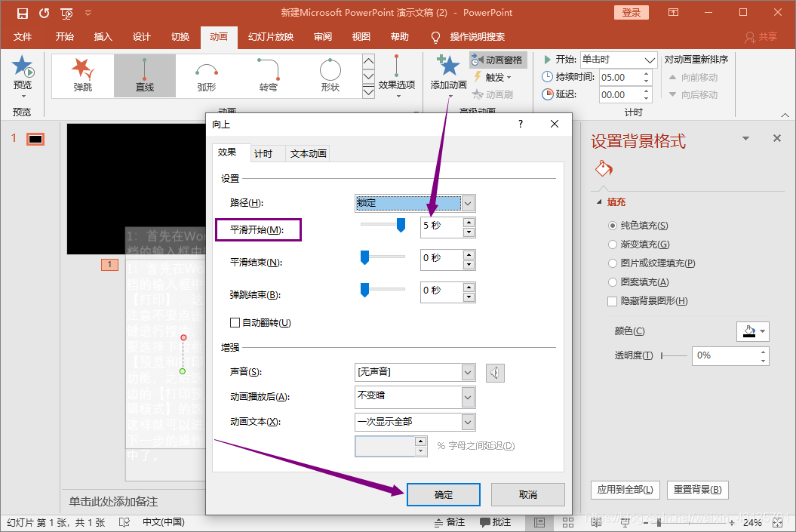Select the Bounce (弹跳) animation effect

pyautogui.click(x=83, y=75)
